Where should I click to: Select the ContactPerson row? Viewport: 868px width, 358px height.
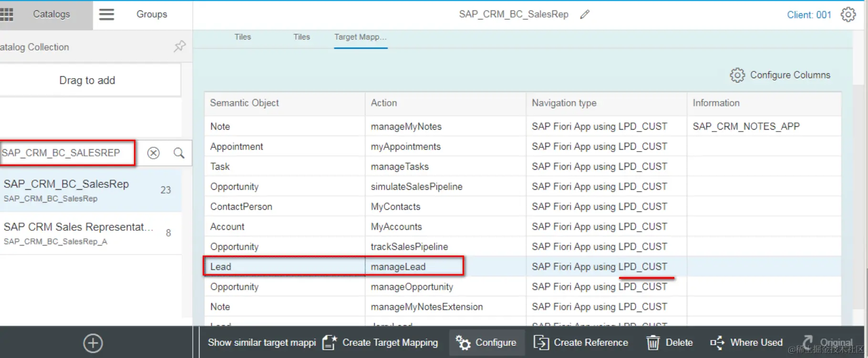point(523,206)
